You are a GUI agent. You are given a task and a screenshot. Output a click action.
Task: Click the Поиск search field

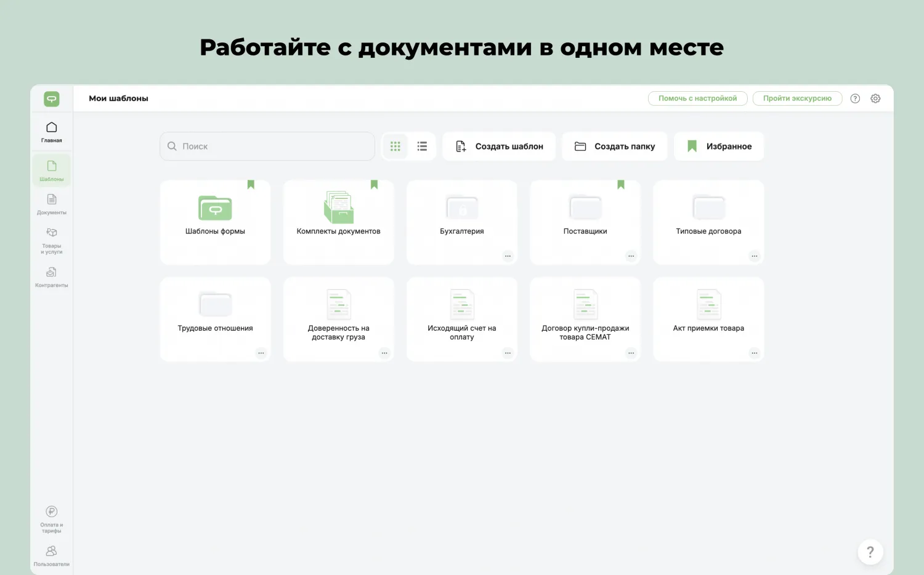click(267, 147)
